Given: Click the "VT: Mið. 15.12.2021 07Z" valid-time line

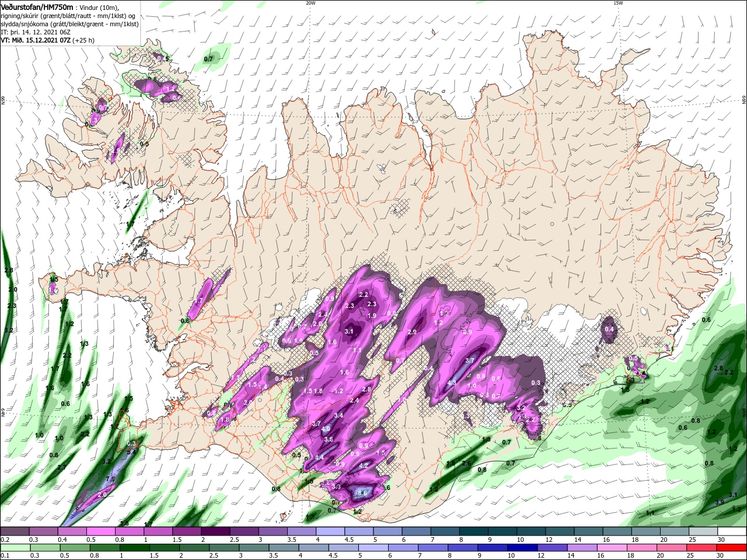Looking at the screenshot, I should pyautogui.click(x=35, y=41).
